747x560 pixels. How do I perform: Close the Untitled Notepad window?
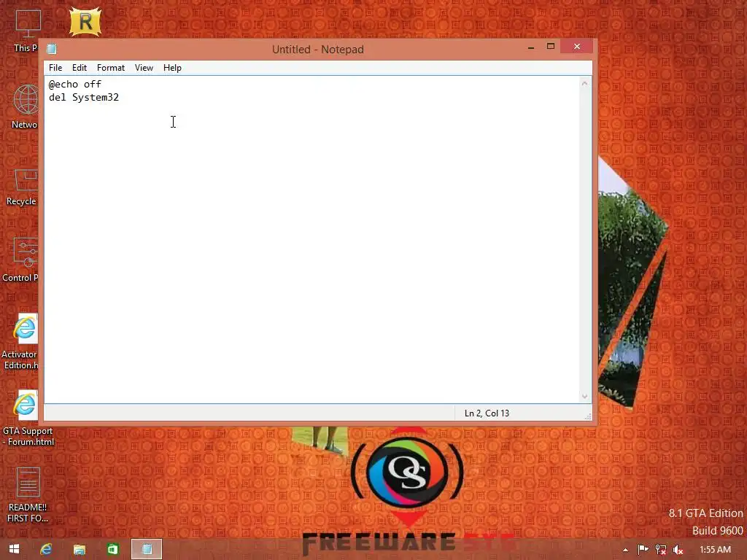click(x=577, y=46)
